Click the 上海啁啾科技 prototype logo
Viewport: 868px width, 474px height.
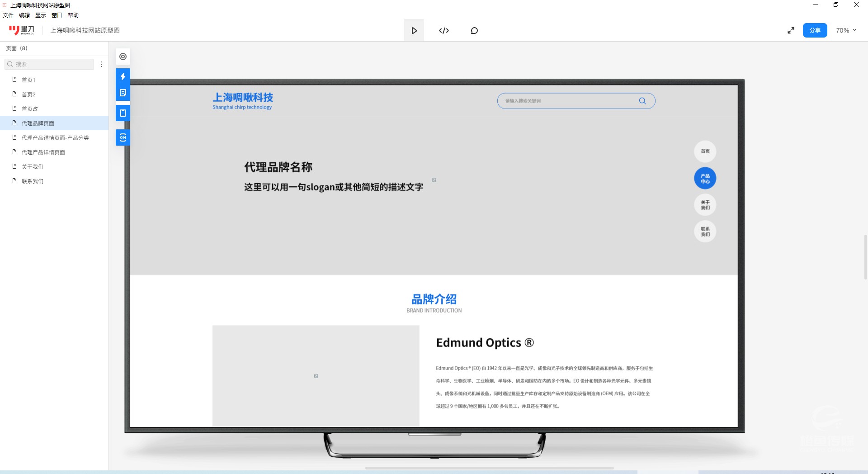point(243,97)
